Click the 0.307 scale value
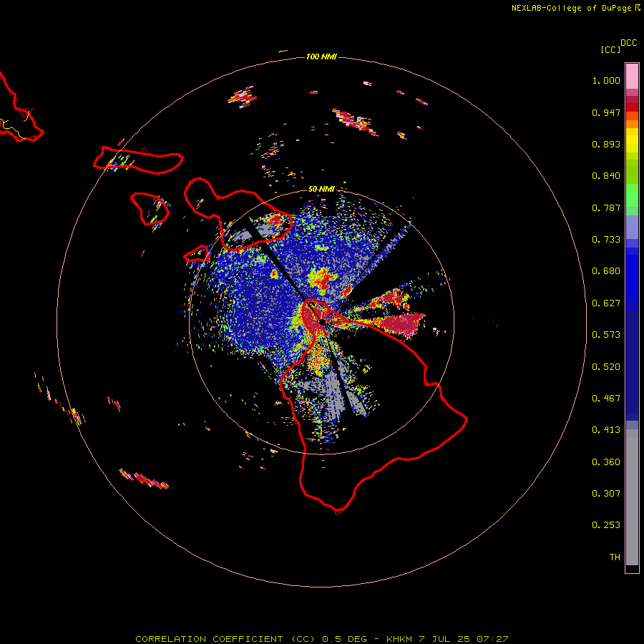 point(606,494)
